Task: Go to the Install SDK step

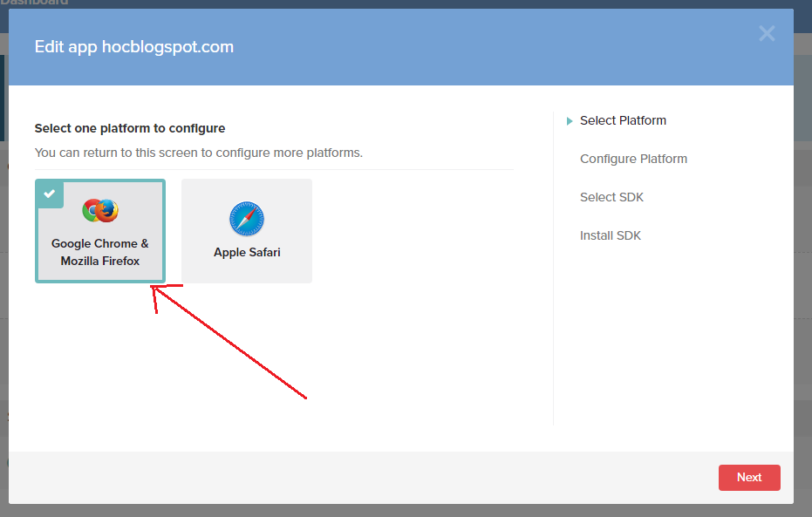Action: (610, 235)
